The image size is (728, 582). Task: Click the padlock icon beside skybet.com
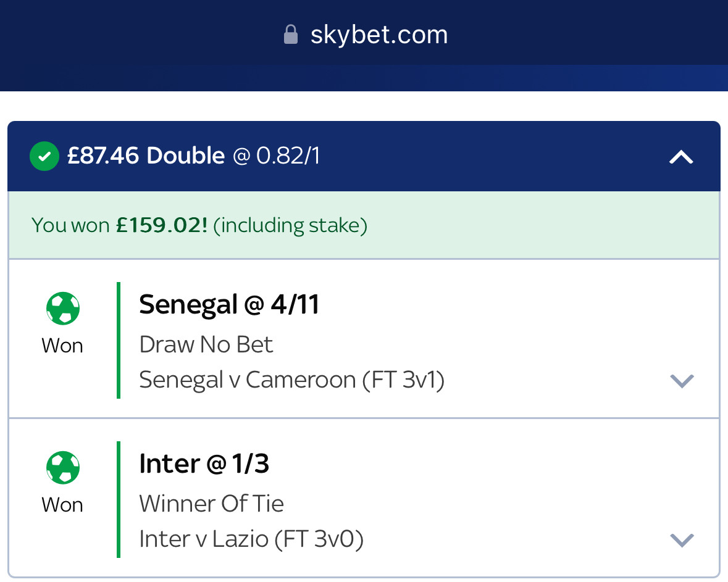(291, 35)
